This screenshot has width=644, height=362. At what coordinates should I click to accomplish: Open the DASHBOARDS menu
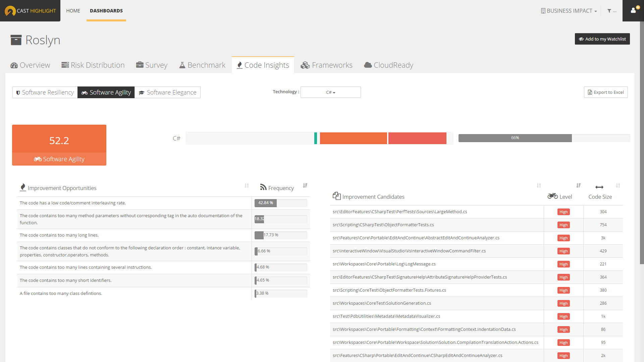click(106, 11)
